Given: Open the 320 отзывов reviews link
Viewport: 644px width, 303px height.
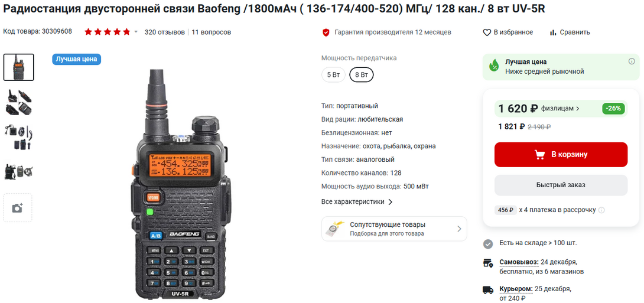Looking at the screenshot, I should (x=164, y=32).
